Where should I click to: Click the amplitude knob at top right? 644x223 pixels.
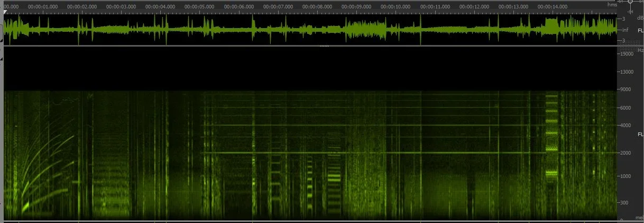(630, 2)
